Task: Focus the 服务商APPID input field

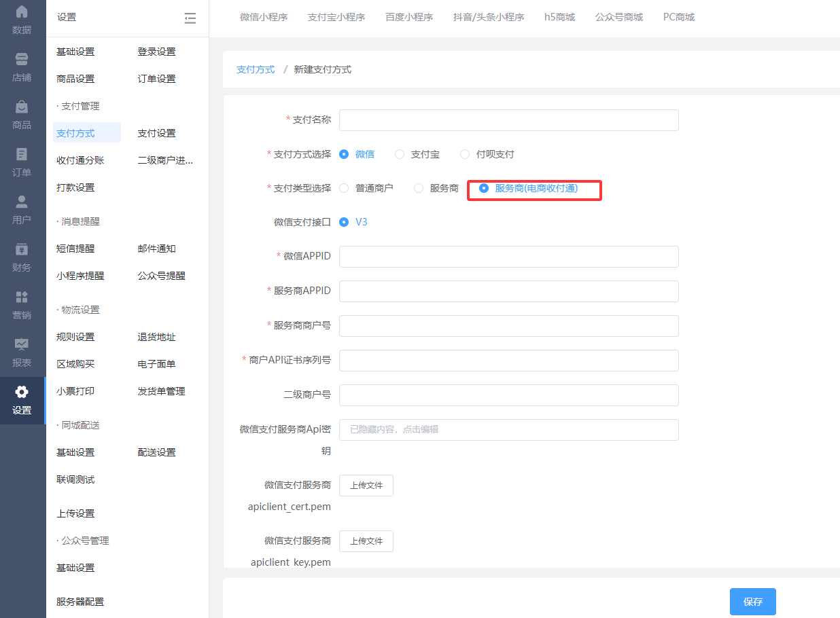Action: tap(509, 291)
